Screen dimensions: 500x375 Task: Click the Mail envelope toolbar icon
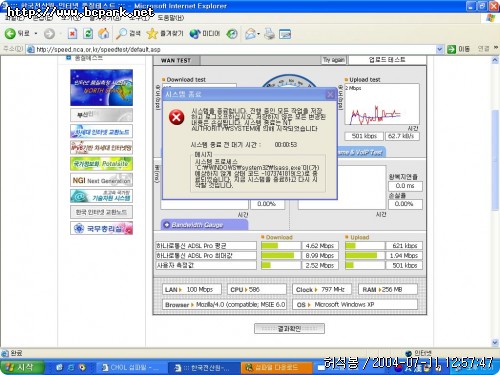tap(250, 33)
